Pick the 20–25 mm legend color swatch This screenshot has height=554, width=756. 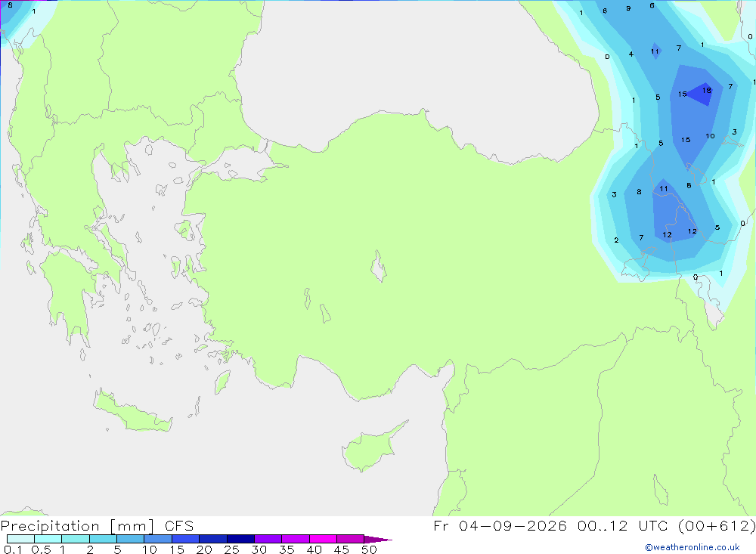[x=213, y=539]
